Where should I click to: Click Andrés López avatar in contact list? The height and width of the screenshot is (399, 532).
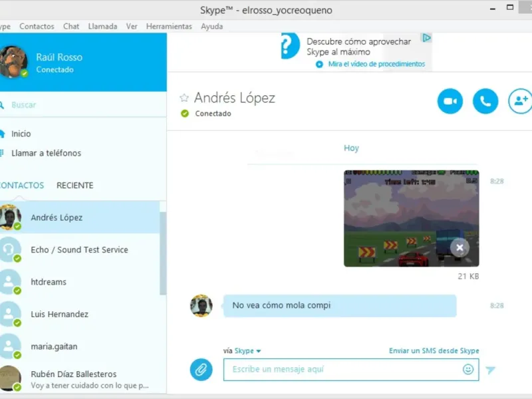[x=10, y=217]
